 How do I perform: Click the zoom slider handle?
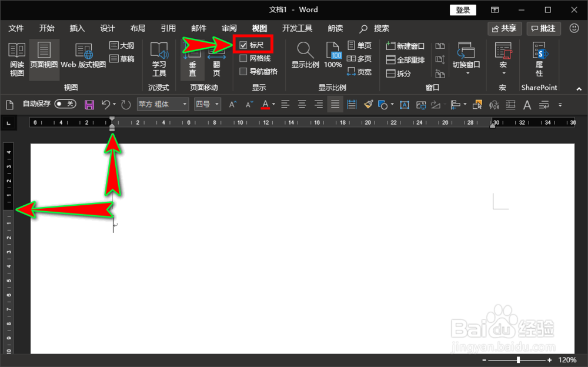[518, 360]
